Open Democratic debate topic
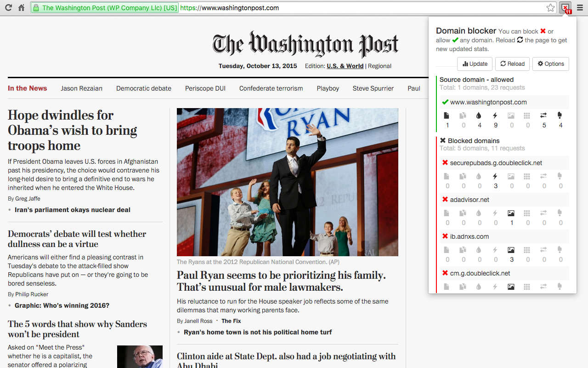This screenshot has width=588, height=368. click(x=144, y=88)
